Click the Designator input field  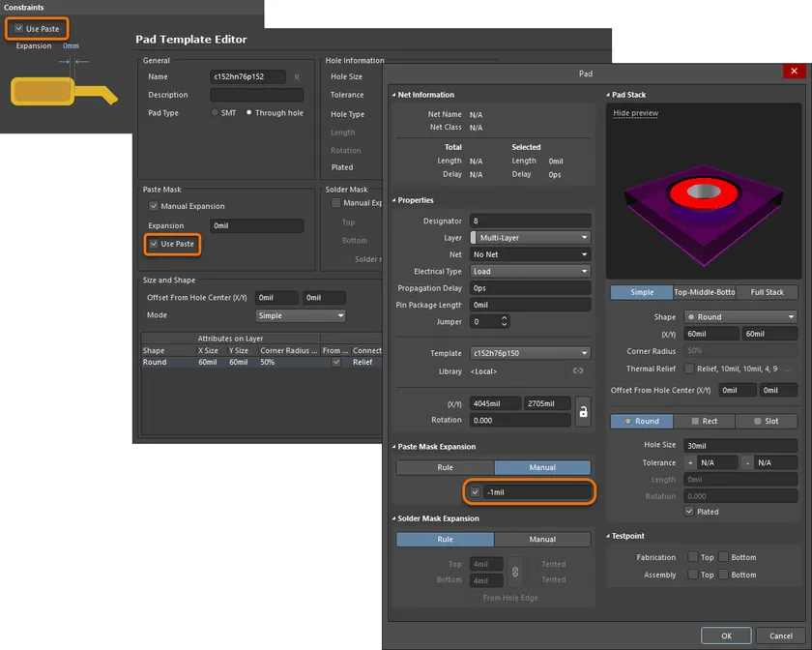pos(531,221)
